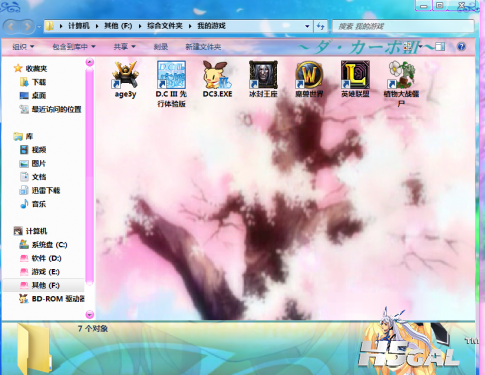The width and height of the screenshot is (485, 375).
Task: Open the help question mark icon
Action: pyautogui.click(x=461, y=47)
